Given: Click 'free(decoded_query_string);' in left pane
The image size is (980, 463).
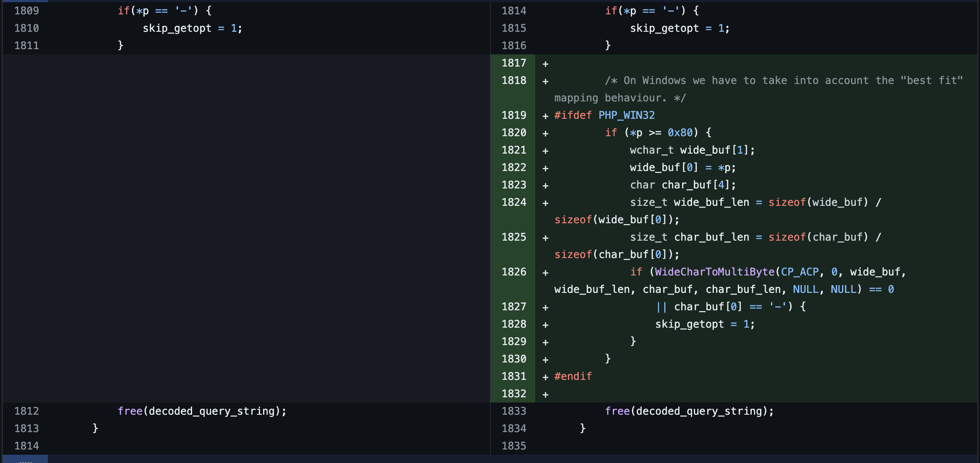Looking at the screenshot, I should 202,411.
